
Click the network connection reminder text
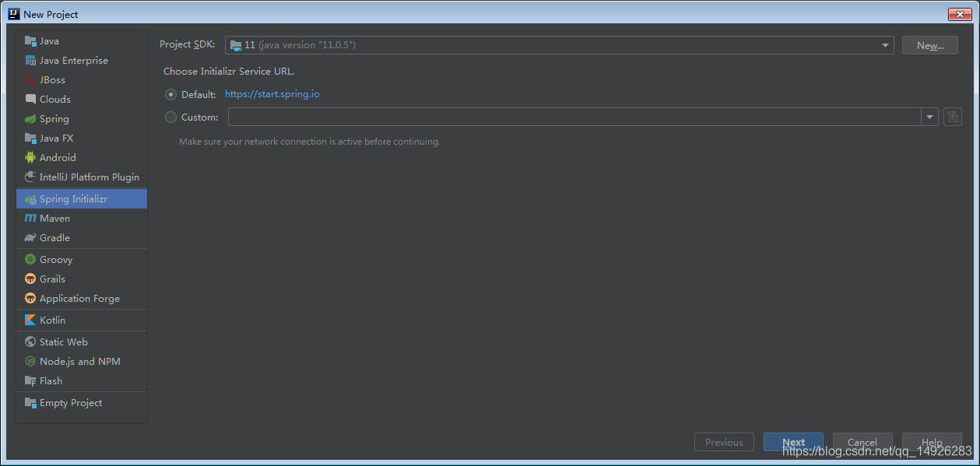tap(310, 142)
